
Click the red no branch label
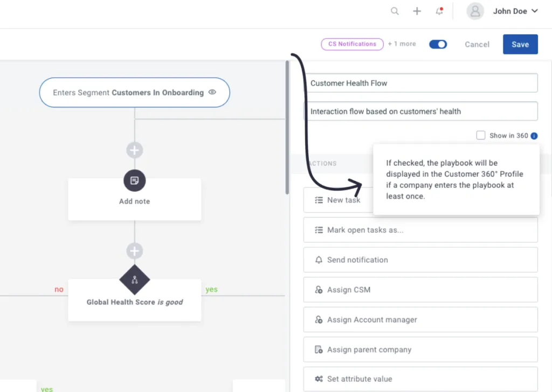[x=59, y=289]
